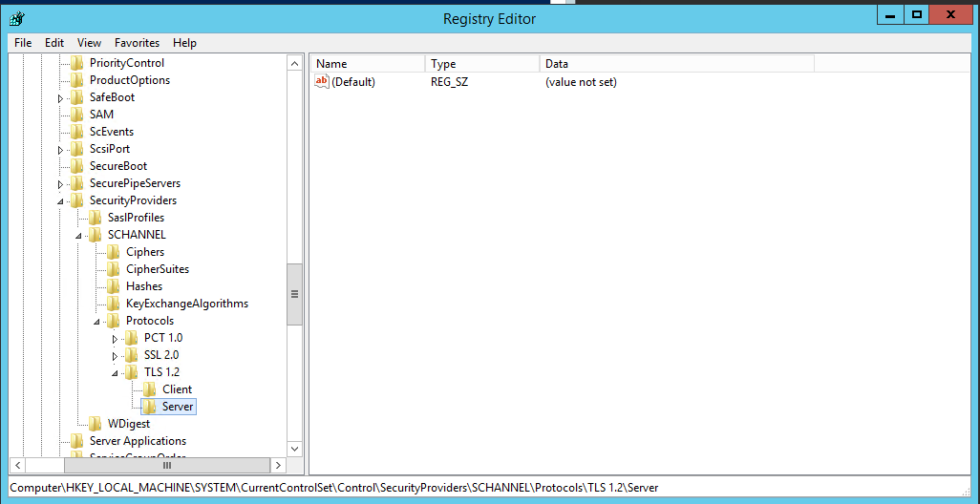Collapse the TLS 1.2 key
980x504 pixels.
(x=116, y=373)
